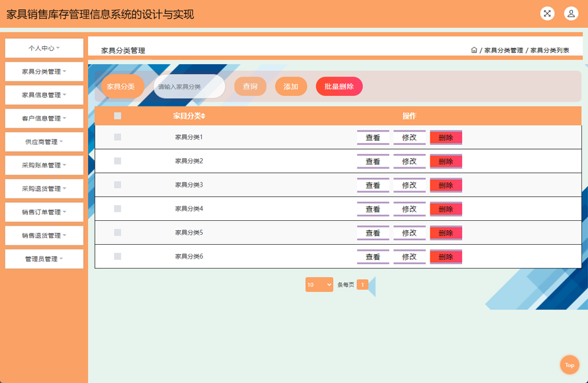The image size is (588, 383).
Task: Expand the 采购退货管理 menu
Action: [x=44, y=189]
